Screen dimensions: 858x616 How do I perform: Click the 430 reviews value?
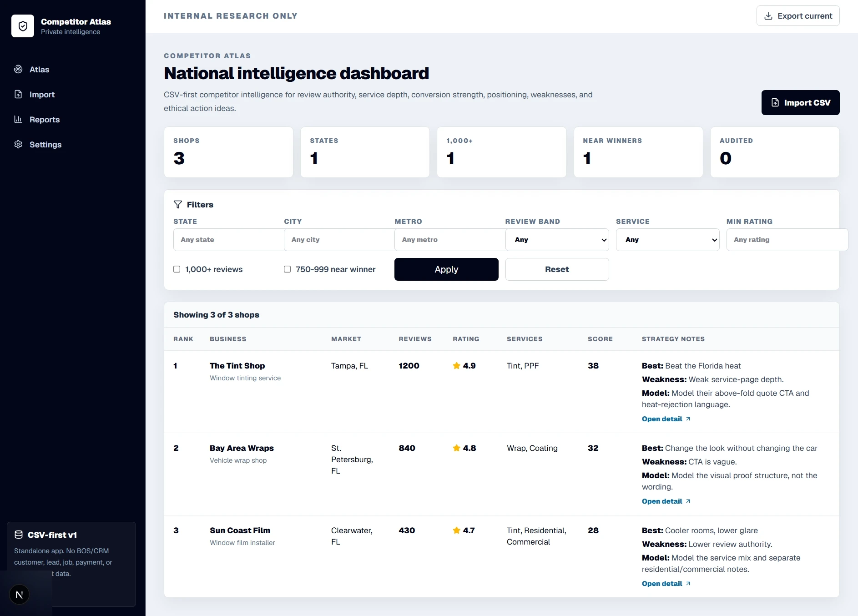tap(407, 530)
